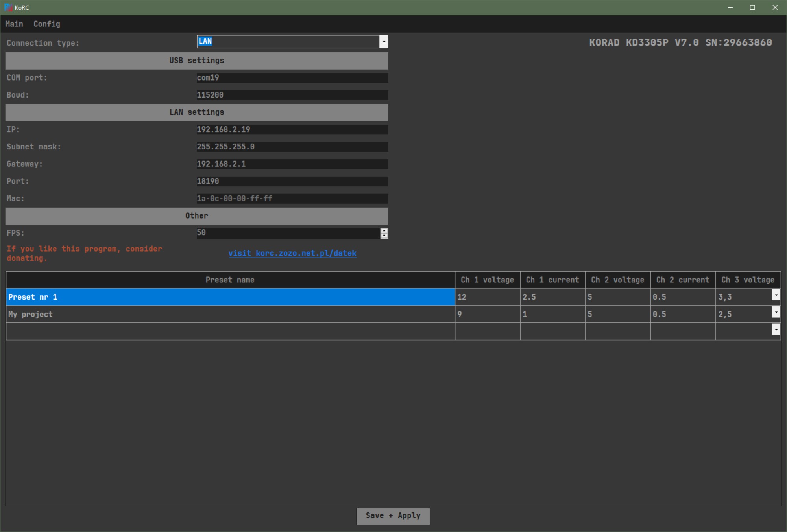Open the Connection type dropdown arrow
Screen dimensions: 787x532
tap(384, 42)
